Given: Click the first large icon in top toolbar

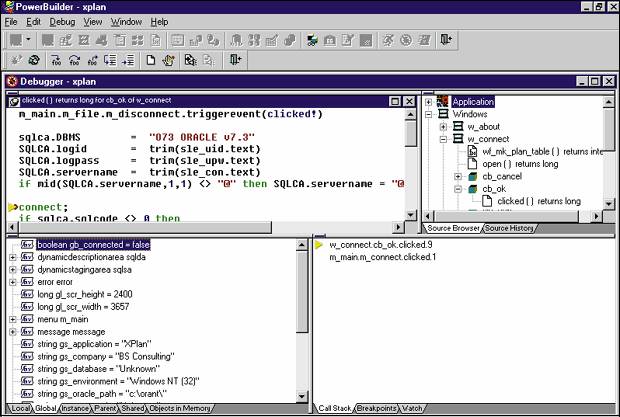Looking at the screenshot, I should click(x=16, y=40).
